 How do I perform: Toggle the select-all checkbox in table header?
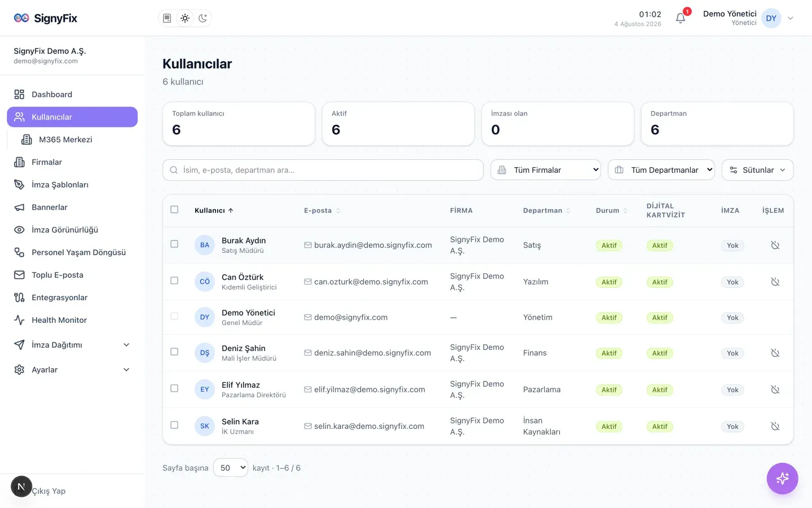coord(174,209)
